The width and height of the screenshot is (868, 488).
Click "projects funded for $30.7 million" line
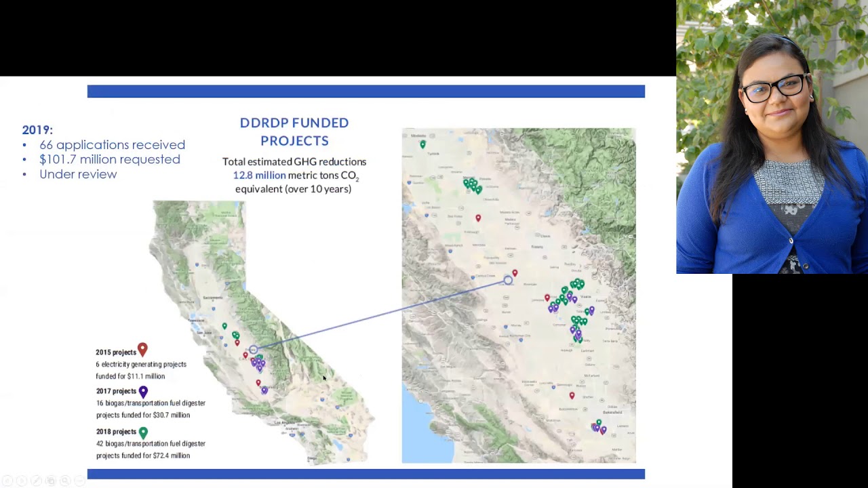[x=143, y=415]
